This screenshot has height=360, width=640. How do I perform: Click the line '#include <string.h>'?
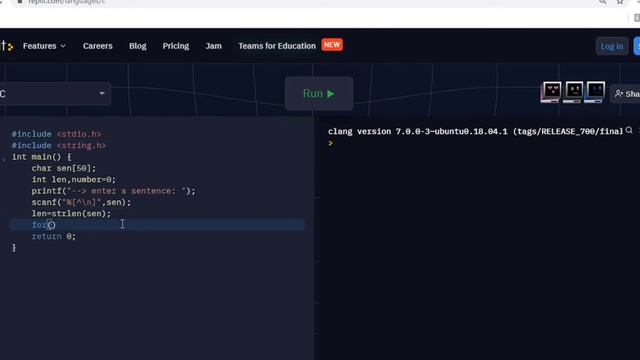pyautogui.click(x=59, y=145)
